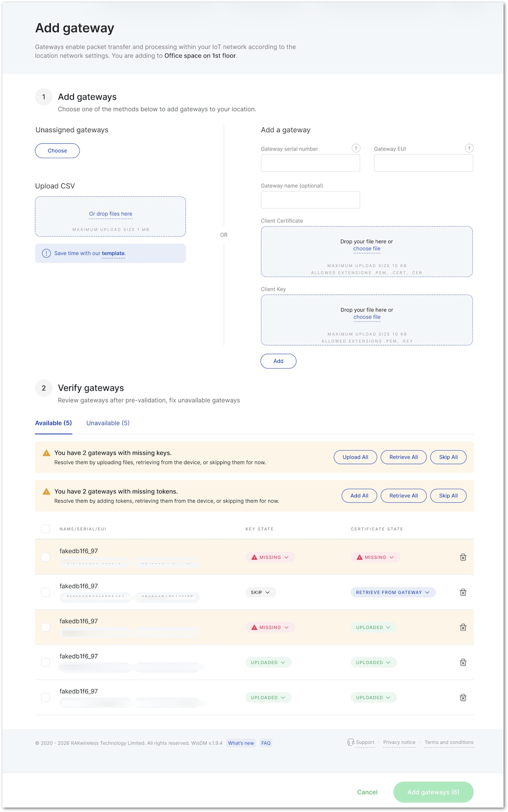The height and width of the screenshot is (812, 508).
Task: Expand the Retrieve From Gateway certificate dropdown
Action: tap(393, 592)
